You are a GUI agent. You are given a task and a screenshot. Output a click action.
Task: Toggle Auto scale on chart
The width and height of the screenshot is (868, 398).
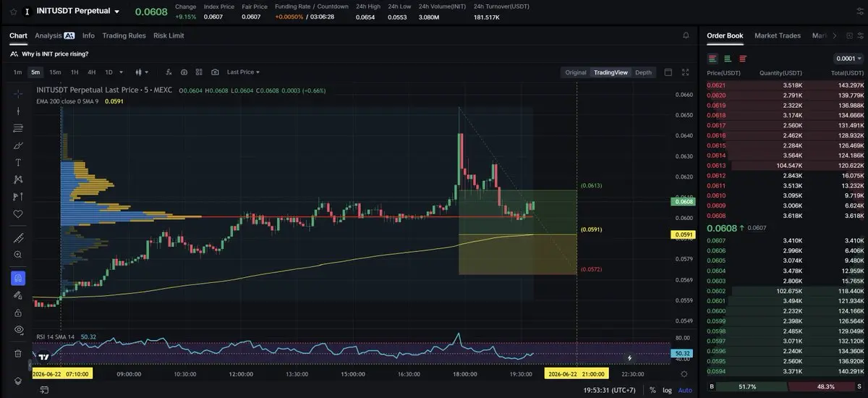pyautogui.click(x=684, y=390)
